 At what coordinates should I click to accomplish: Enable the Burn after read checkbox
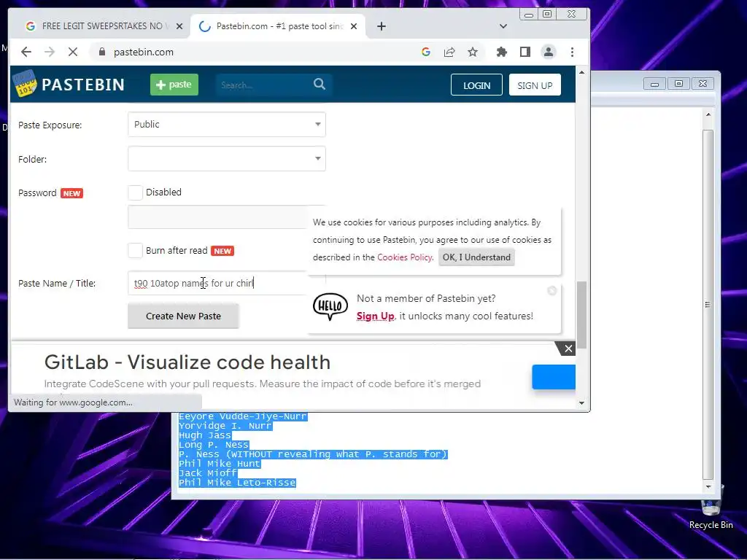click(135, 251)
